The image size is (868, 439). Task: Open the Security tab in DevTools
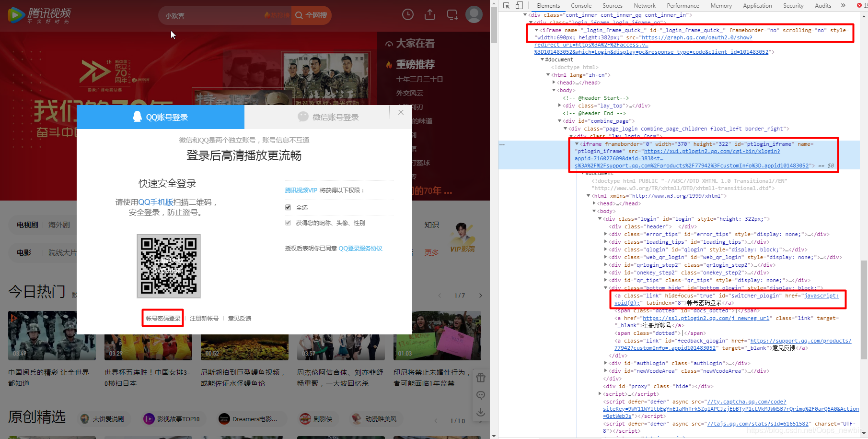tap(793, 6)
